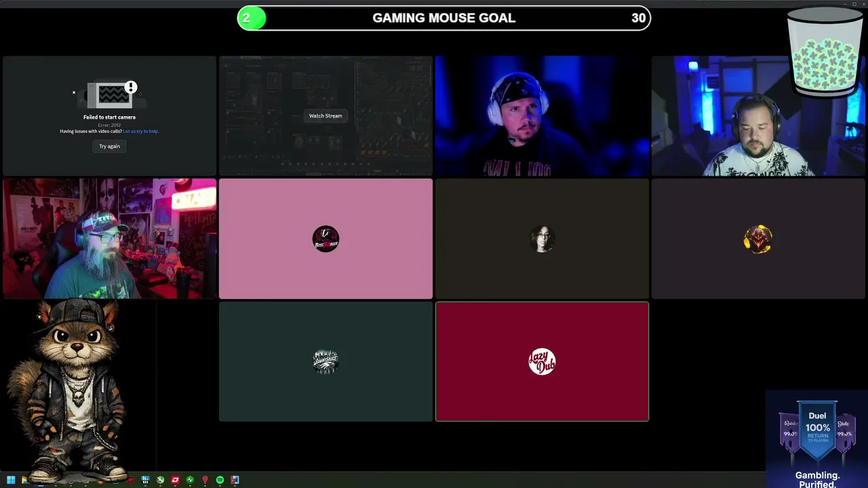Minimize the call window
868x488 pixels.
point(845,4)
